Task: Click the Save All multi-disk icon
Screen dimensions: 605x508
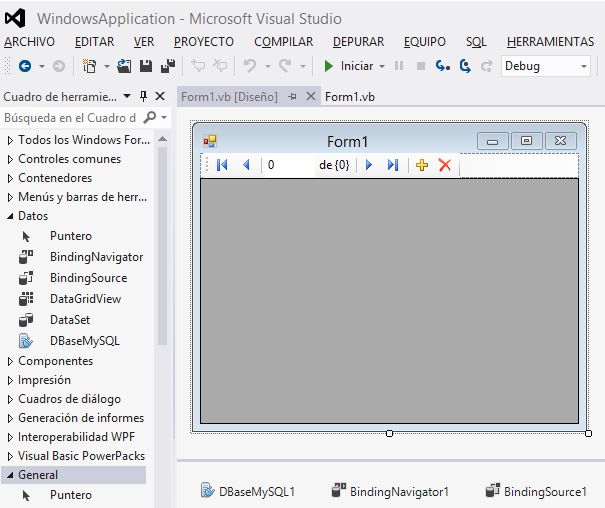Action: tap(168, 66)
